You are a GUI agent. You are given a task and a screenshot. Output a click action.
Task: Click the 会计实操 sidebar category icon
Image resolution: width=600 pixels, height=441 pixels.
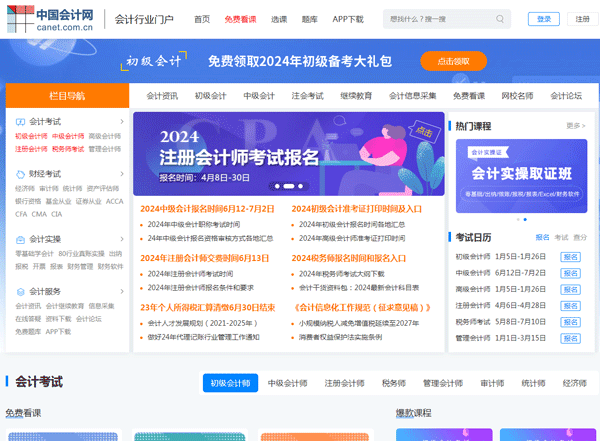[x=20, y=240]
